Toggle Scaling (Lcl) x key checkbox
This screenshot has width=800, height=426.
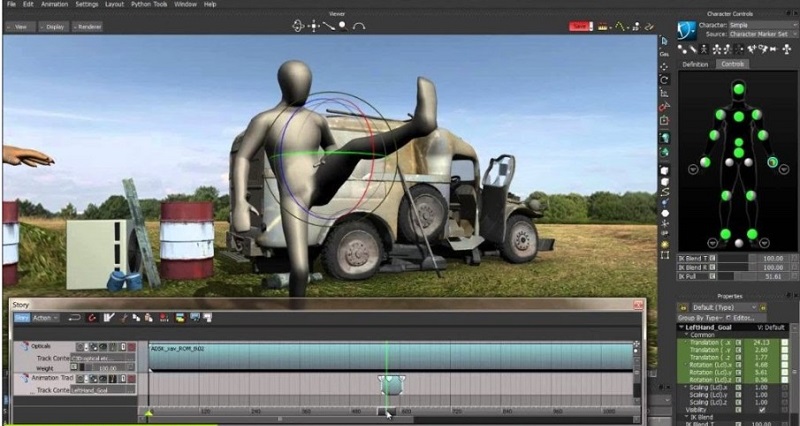point(785,387)
